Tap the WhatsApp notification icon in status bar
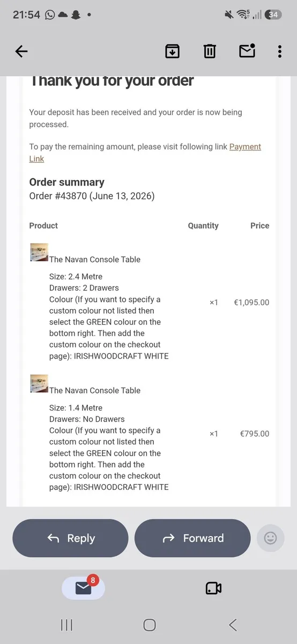 50,15
